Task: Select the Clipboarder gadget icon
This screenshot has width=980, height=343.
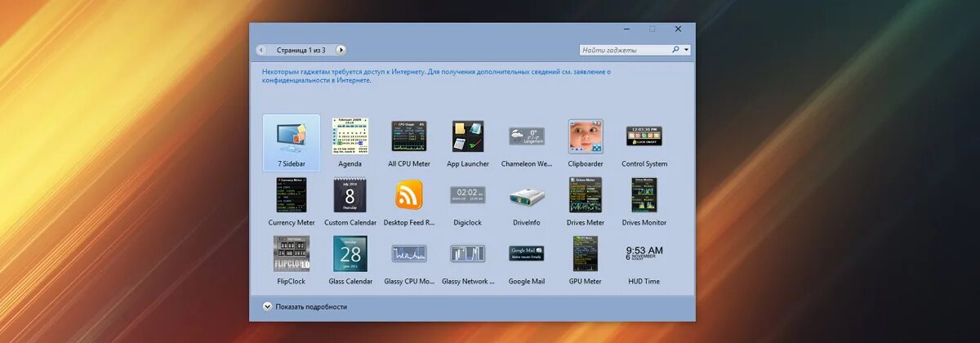Action: point(586,136)
